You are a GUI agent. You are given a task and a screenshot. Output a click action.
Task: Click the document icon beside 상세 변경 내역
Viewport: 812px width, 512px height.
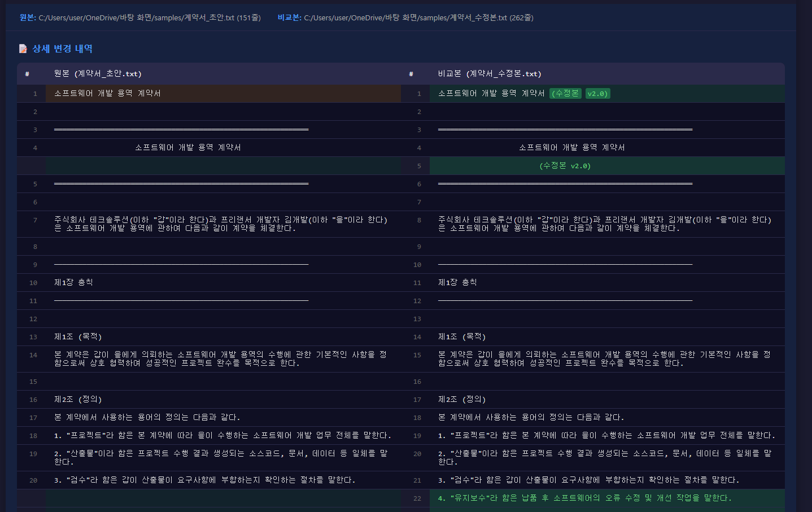click(23, 49)
